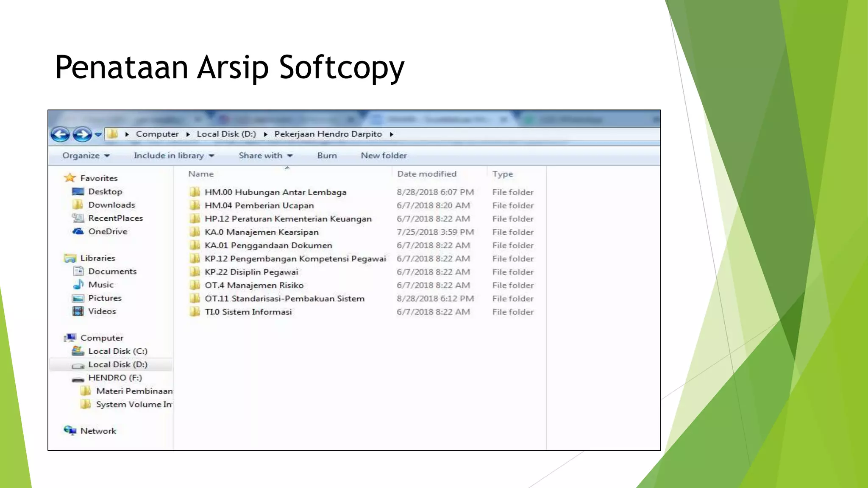868x488 pixels.
Task: Click the Back navigation arrow button
Action: 60,134
